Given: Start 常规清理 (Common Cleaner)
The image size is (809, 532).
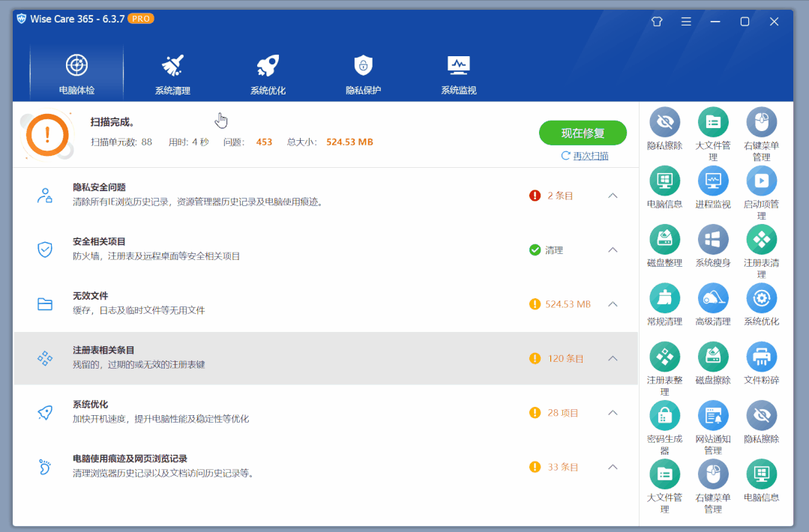Looking at the screenshot, I should 664,297.
